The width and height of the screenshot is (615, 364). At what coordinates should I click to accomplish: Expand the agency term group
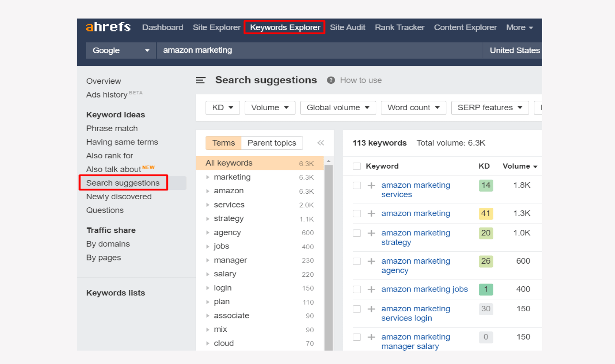[208, 233]
